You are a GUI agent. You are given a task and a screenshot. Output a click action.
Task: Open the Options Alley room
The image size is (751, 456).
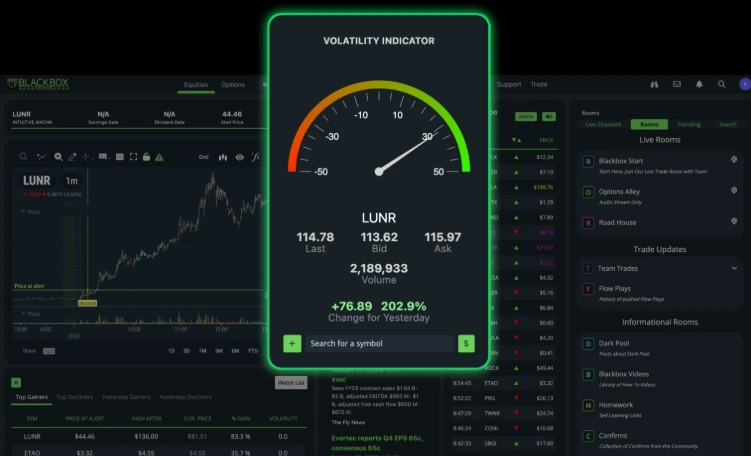coord(619,192)
